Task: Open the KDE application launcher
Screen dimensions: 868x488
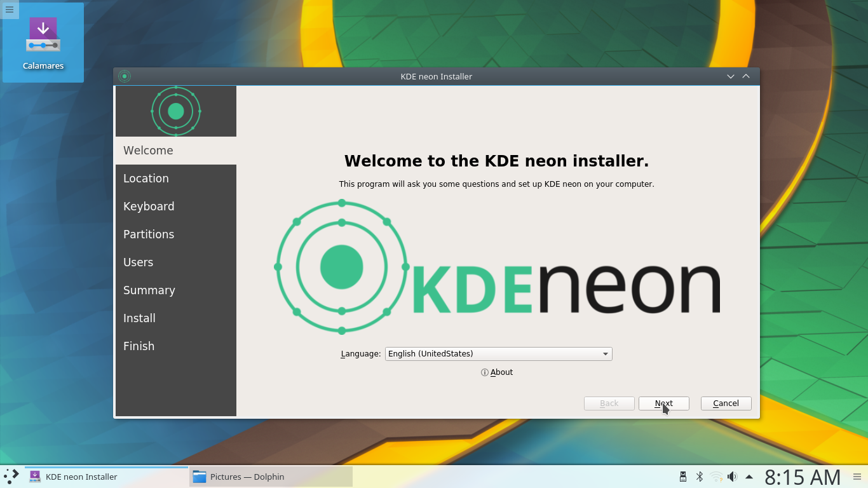Action: click(x=11, y=477)
